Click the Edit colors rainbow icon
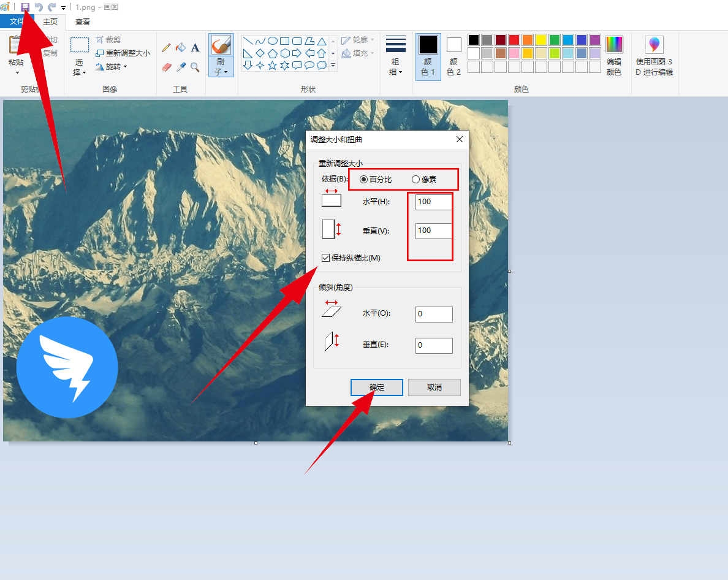 (x=614, y=56)
